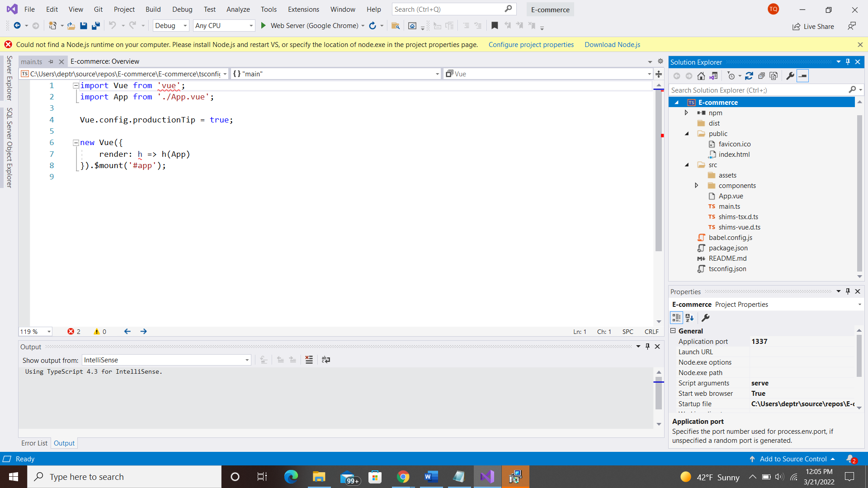Screen dimensions: 868x488
Task: Click the warnings count indicator showing 0
Action: 100,332
